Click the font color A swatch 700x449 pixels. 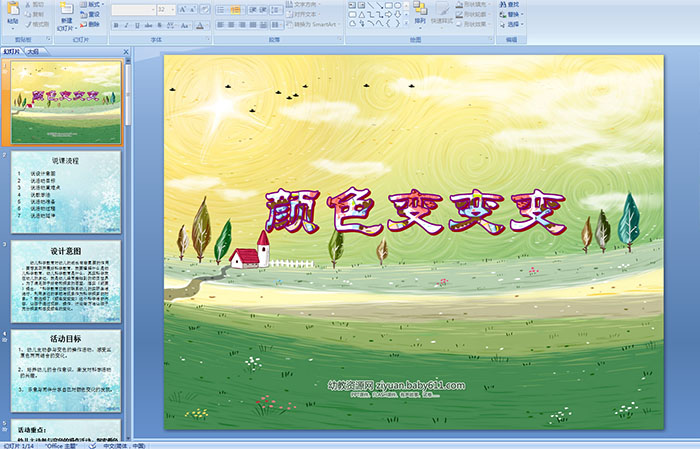(x=200, y=25)
